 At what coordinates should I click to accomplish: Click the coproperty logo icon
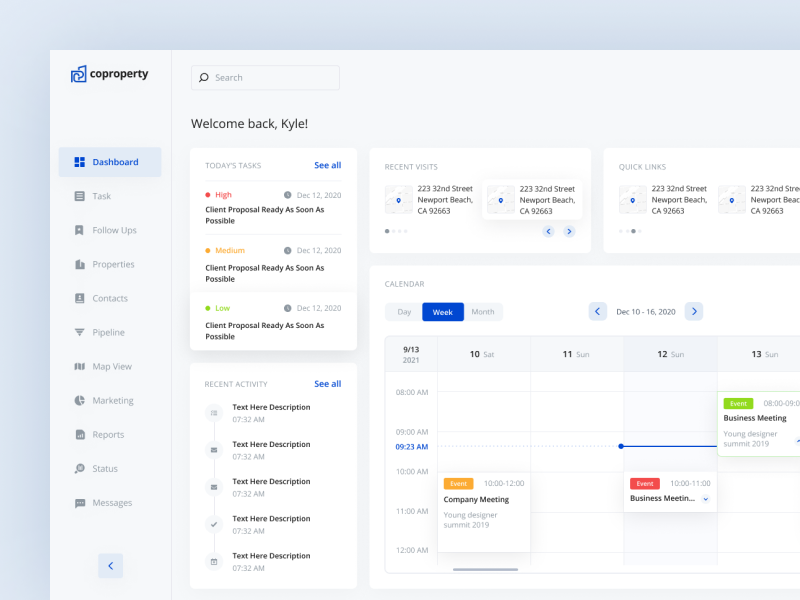[79, 74]
